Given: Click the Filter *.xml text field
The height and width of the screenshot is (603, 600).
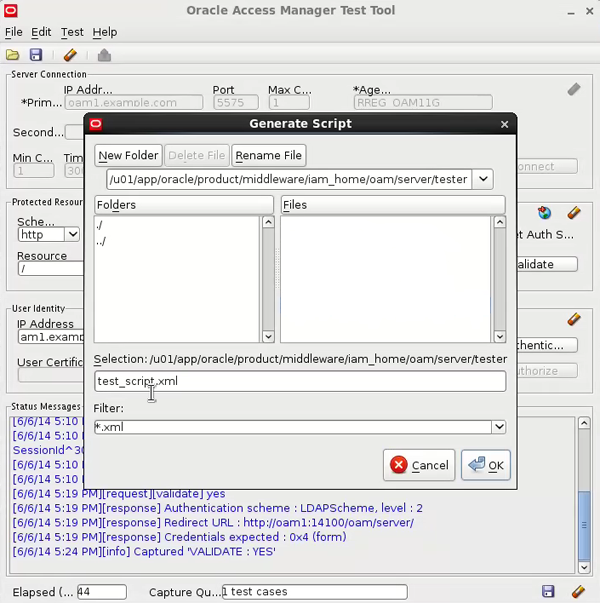Looking at the screenshot, I should tap(293, 427).
